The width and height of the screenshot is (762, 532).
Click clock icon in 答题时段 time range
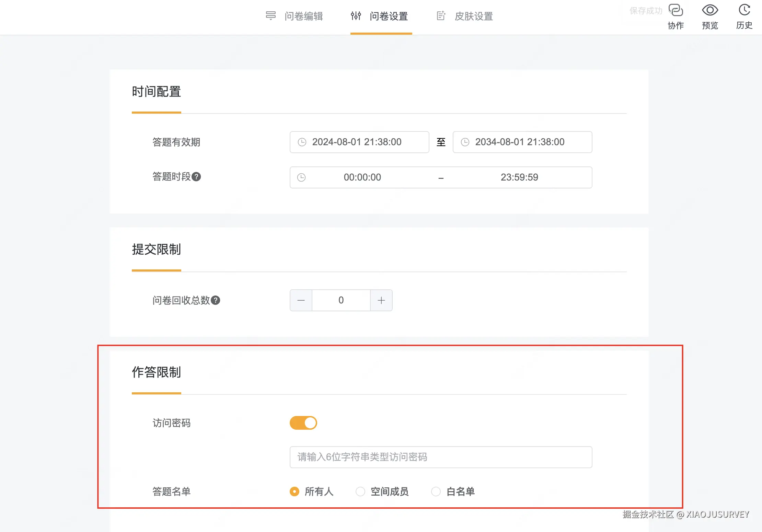301,177
